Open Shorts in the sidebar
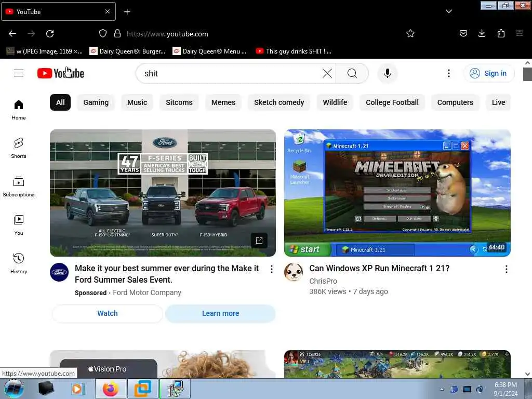The image size is (532, 399). tap(19, 148)
